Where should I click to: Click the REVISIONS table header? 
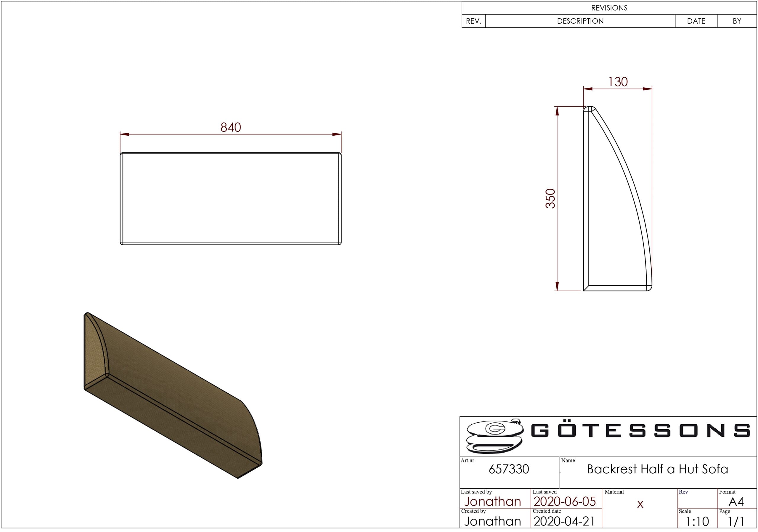pos(609,8)
